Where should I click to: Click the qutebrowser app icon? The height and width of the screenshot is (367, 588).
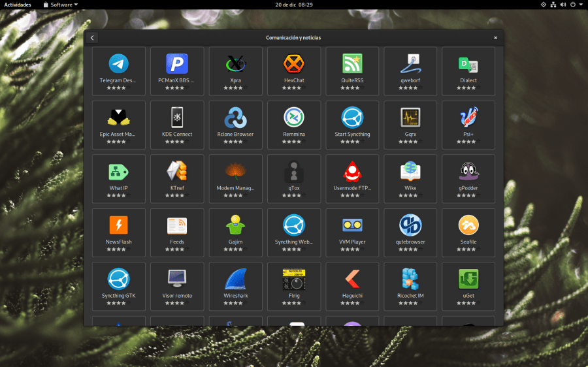click(410, 225)
